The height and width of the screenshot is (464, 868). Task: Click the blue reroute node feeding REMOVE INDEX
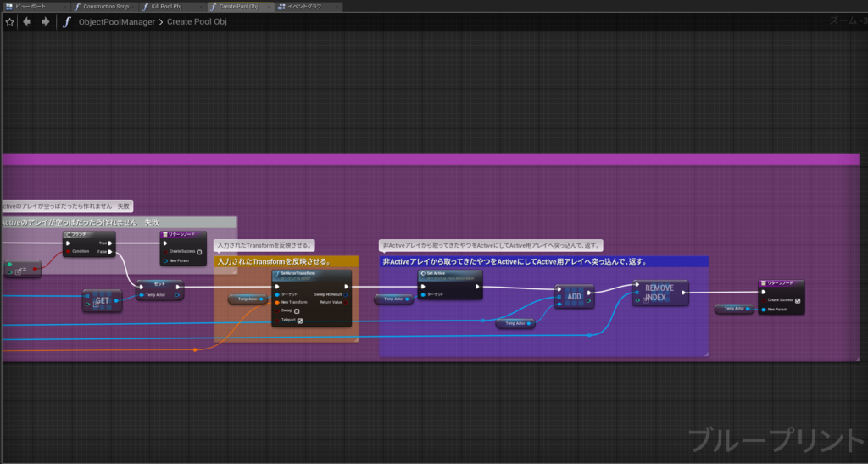pyautogui.click(x=589, y=335)
